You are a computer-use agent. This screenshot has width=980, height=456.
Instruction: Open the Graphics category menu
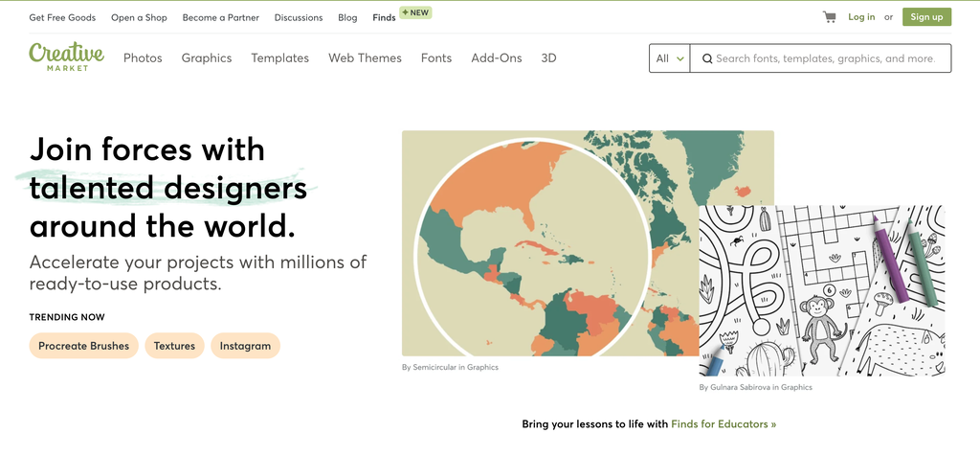[x=207, y=58]
